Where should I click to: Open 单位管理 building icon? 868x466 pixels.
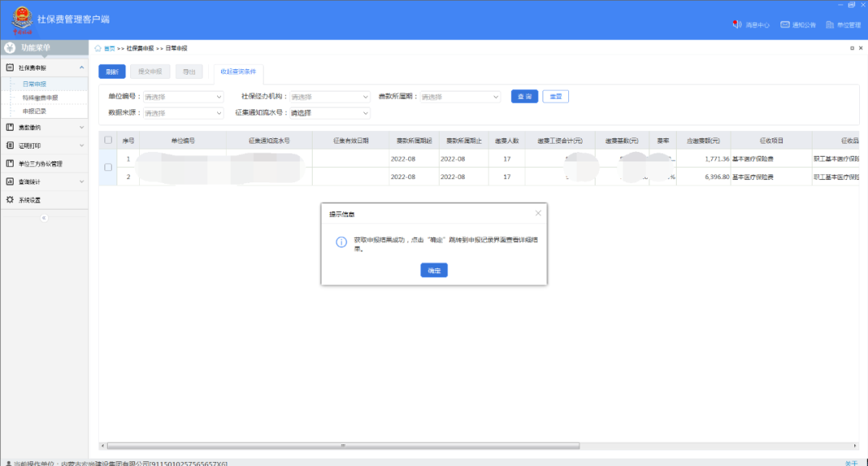point(829,25)
